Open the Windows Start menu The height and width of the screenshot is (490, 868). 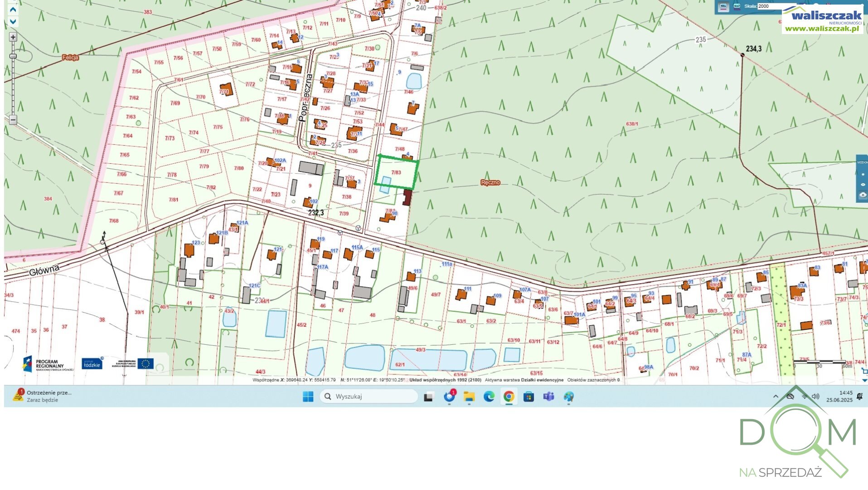point(308,397)
